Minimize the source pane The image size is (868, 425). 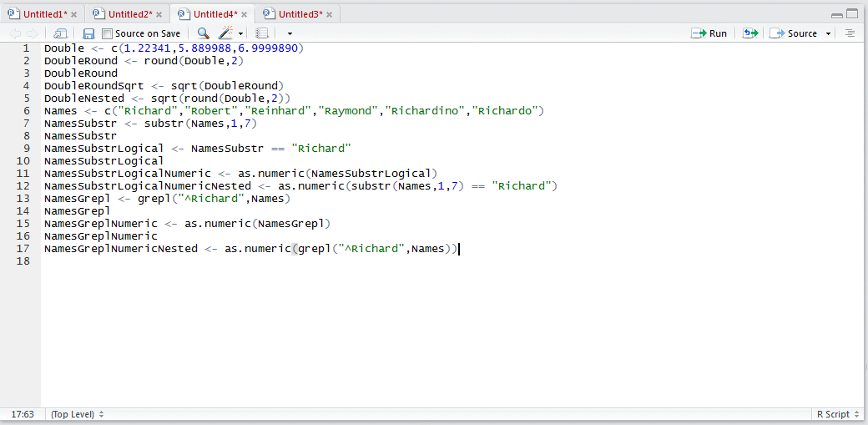[x=837, y=15]
